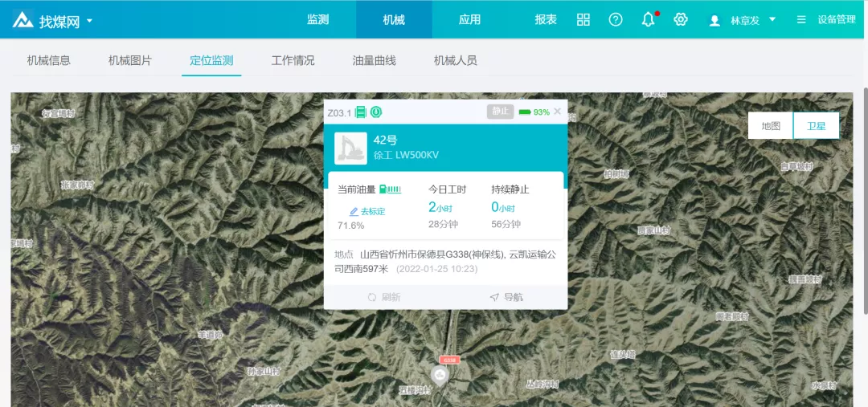The image size is (868, 407).
Task: Switch map to 卫星 satellite view
Action: (816, 126)
